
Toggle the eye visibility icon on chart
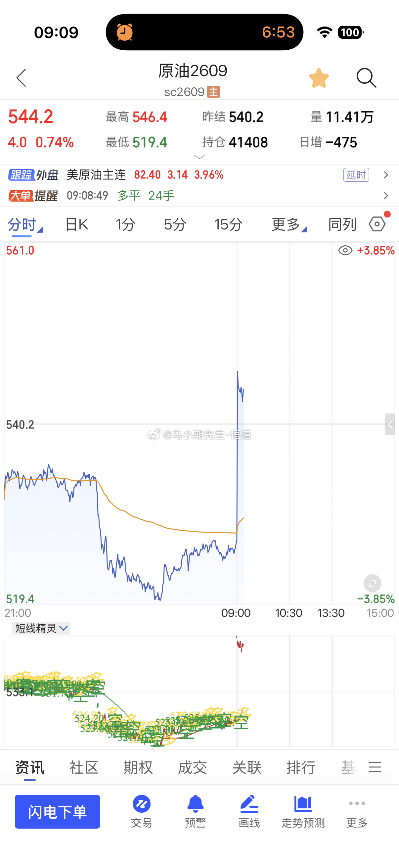point(345,250)
